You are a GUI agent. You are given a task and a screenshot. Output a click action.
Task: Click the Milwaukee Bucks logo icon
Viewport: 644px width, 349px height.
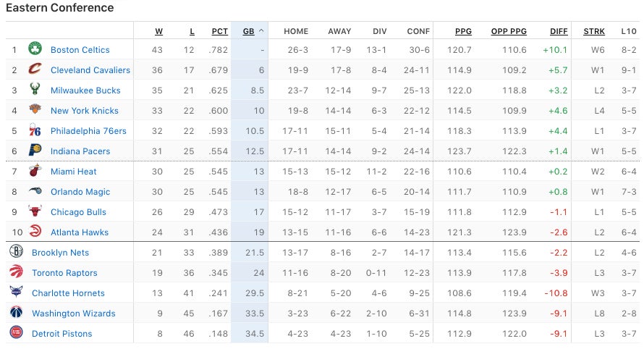tap(35, 90)
